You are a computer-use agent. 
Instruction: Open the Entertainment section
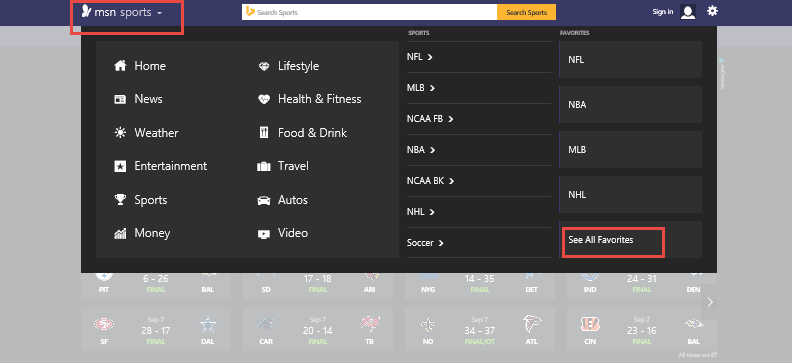[x=171, y=166]
